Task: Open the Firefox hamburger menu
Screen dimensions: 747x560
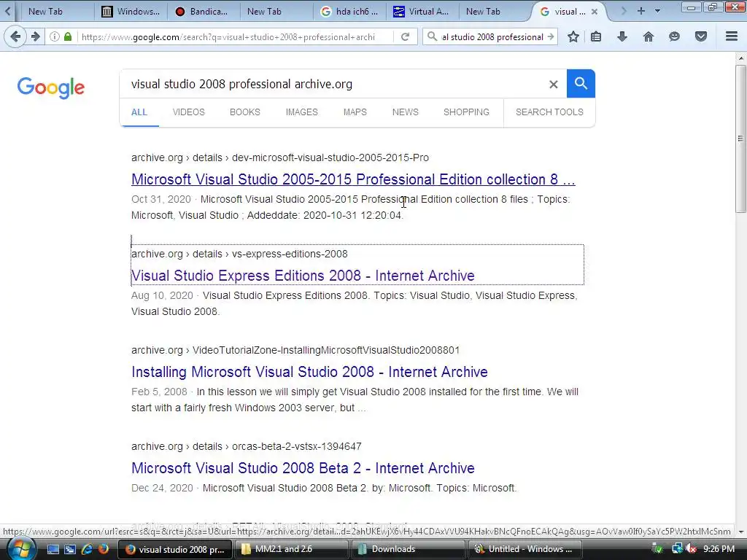Action: 732,36
